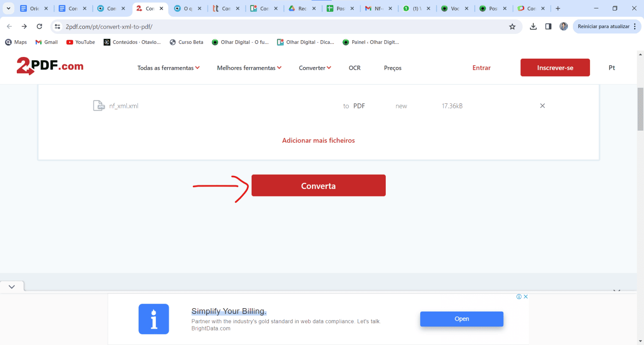This screenshot has height=345, width=644.
Task: Click the XML file icon beside nf_xml.xml
Action: click(99, 106)
